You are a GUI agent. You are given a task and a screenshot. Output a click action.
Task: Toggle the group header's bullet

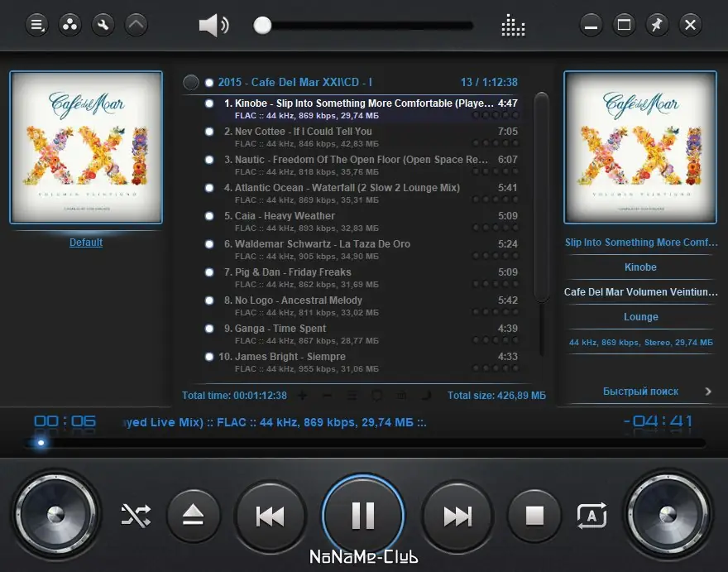pos(209,82)
